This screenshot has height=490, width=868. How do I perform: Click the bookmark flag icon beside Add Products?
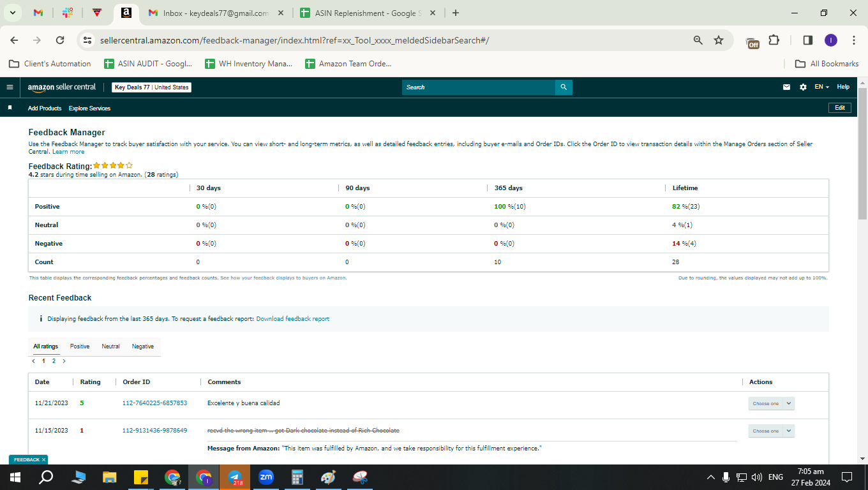tap(10, 108)
